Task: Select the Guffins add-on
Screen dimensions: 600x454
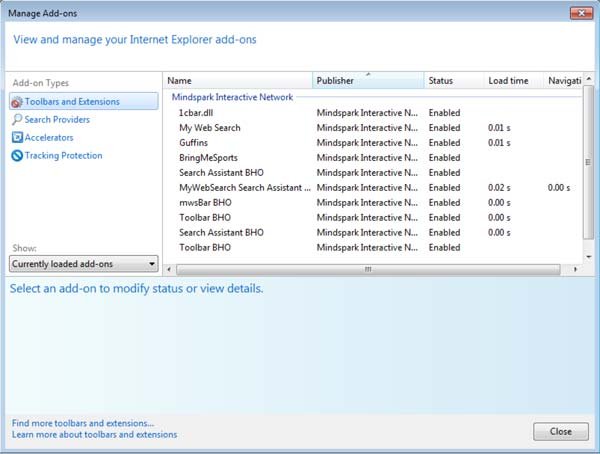Action: click(373, 143)
